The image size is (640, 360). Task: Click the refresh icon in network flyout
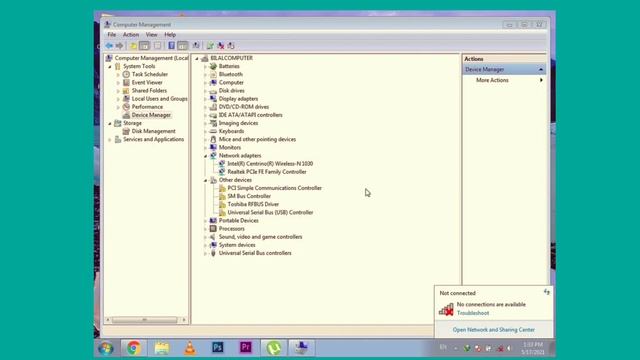pos(547,292)
